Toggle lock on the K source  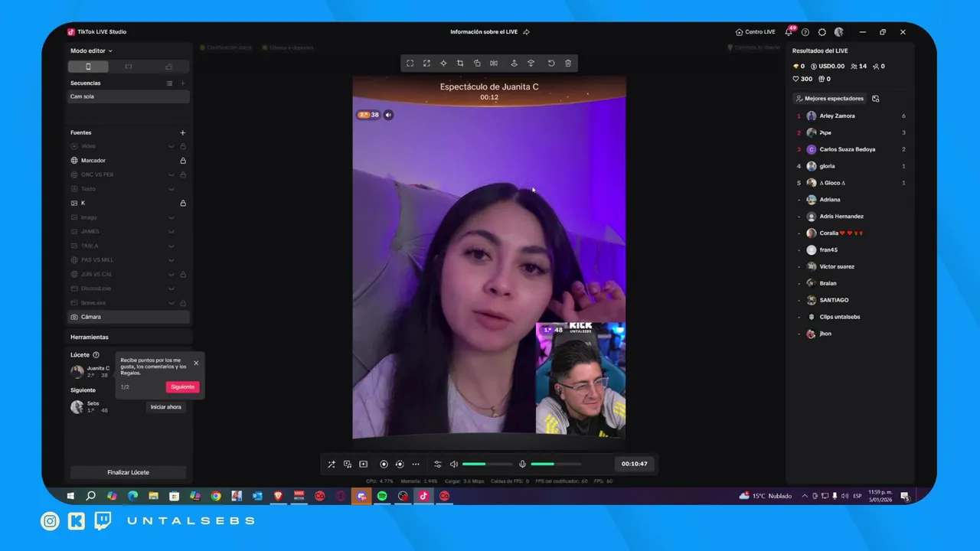[x=183, y=203]
